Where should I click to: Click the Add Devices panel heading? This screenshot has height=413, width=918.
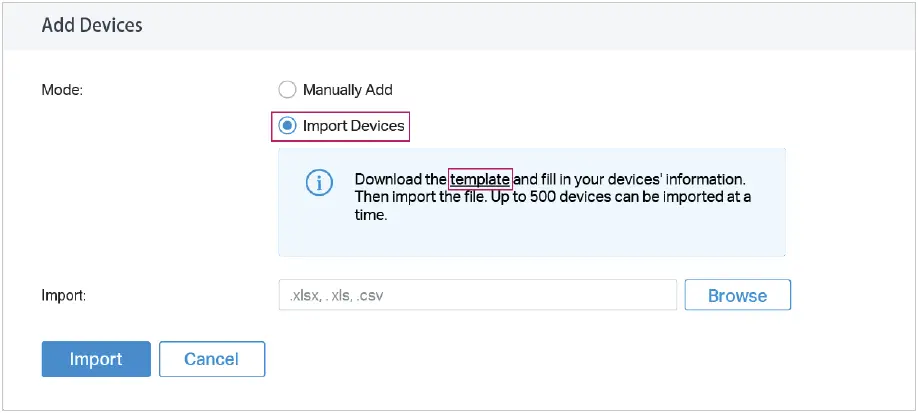(x=92, y=25)
